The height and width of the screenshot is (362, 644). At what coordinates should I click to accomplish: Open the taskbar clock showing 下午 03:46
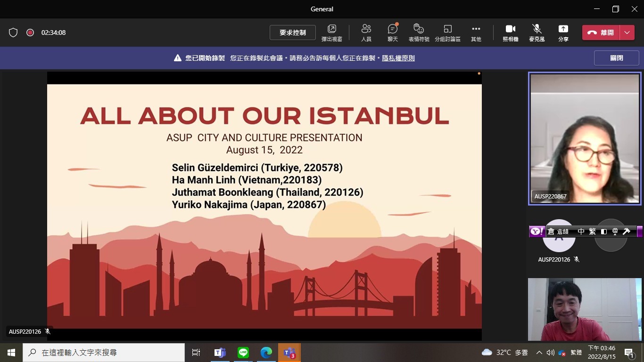(602, 352)
